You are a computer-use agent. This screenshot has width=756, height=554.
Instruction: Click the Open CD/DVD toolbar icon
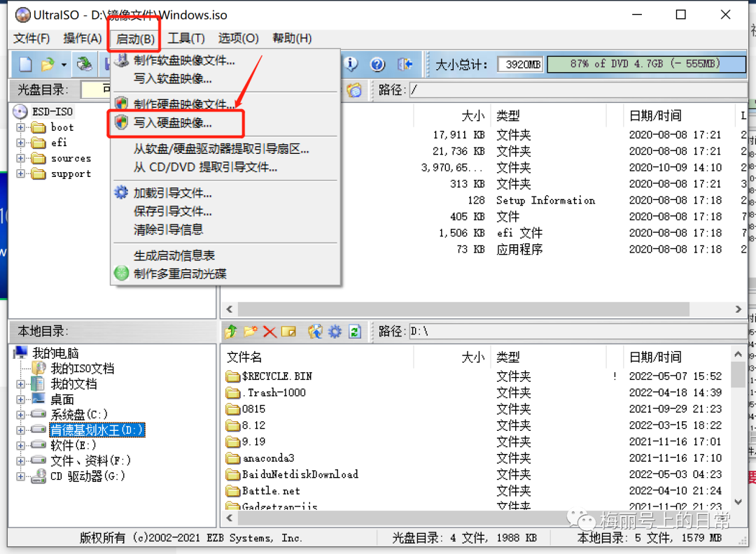[x=85, y=64]
